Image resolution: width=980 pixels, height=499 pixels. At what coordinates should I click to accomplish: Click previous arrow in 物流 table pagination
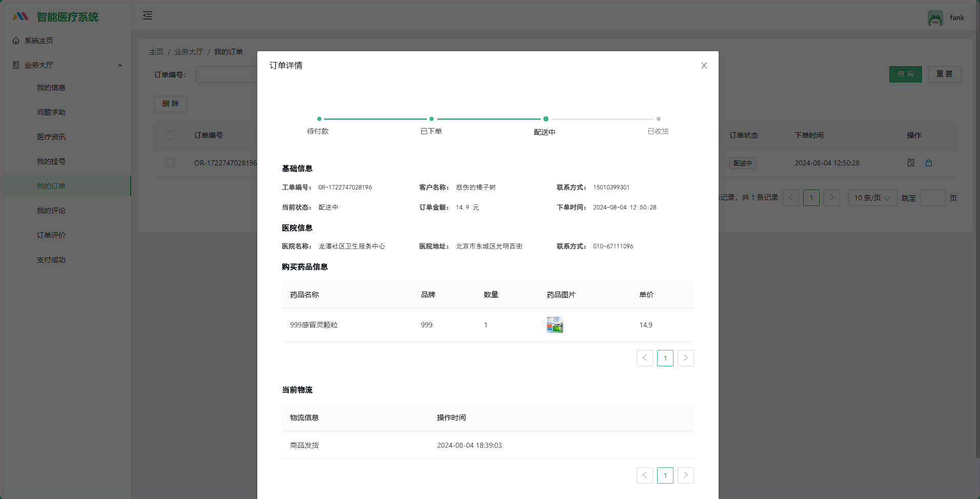(x=645, y=475)
